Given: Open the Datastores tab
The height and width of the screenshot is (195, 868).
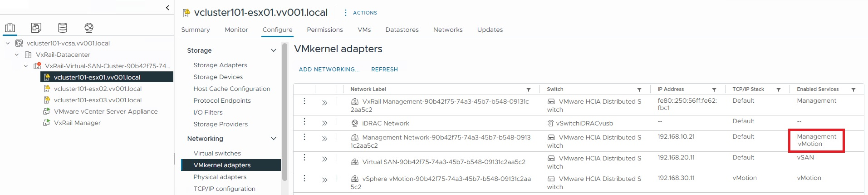Looking at the screenshot, I should [402, 30].
